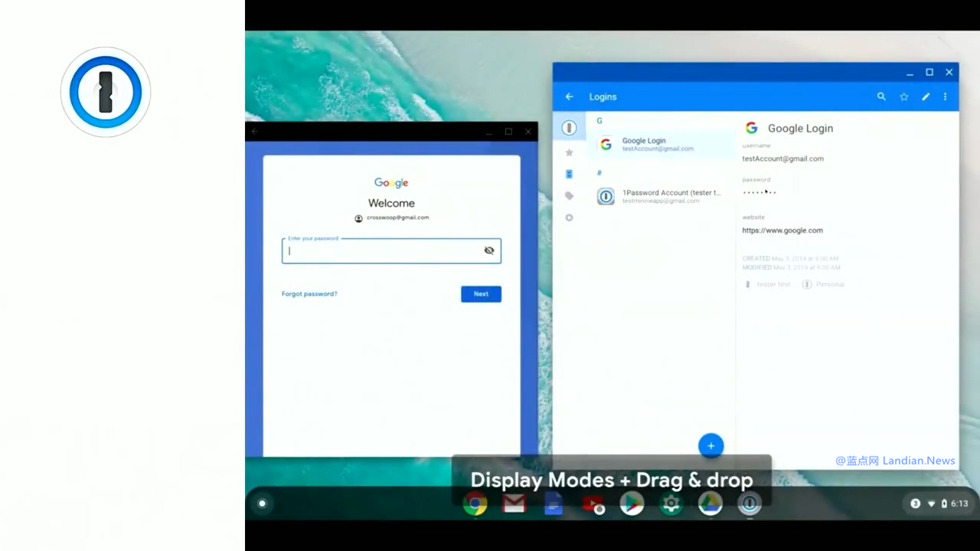Viewport: 980px width, 551px height.
Task: Add new item with plus button
Action: (710, 445)
